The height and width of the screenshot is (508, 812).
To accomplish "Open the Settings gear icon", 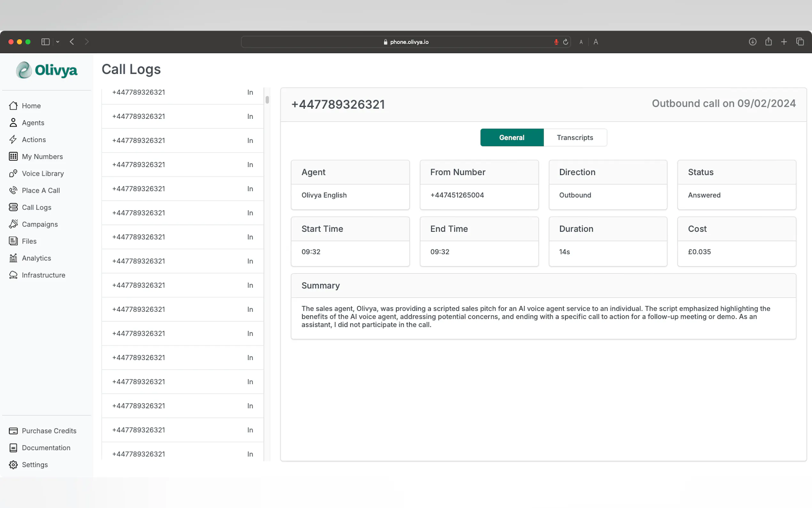I will click(13, 465).
